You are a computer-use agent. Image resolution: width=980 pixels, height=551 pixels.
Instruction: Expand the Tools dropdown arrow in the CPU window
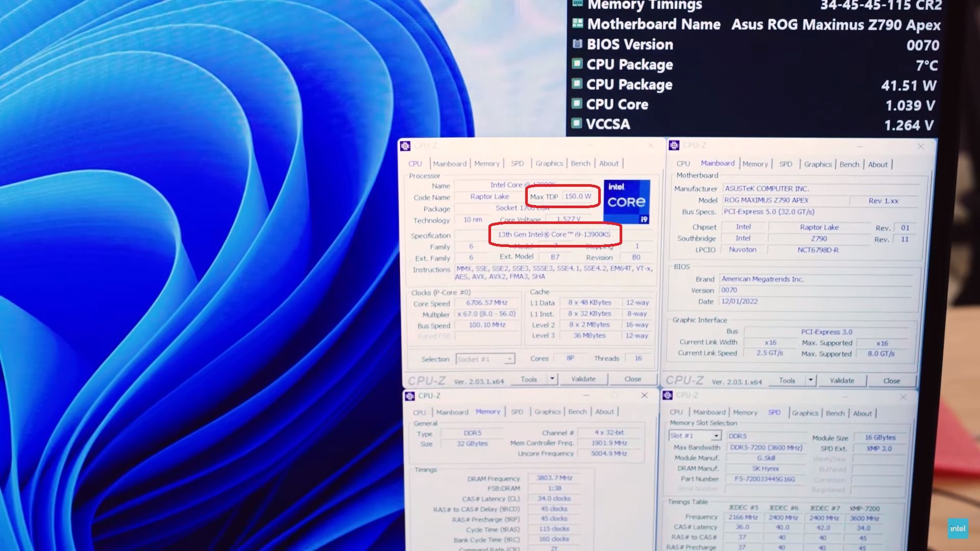[x=552, y=379]
